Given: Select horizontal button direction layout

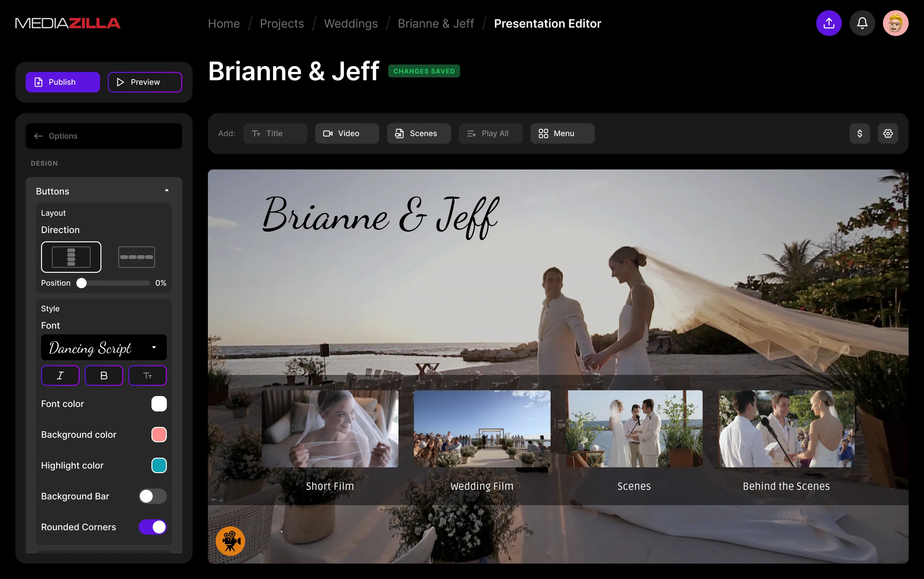Looking at the screenshot, I should pos(137,257).
